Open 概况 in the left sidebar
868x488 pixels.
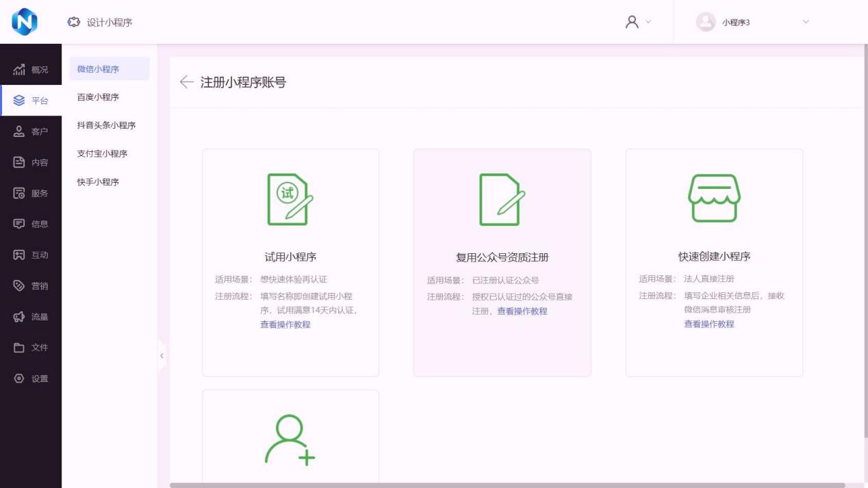31,70
